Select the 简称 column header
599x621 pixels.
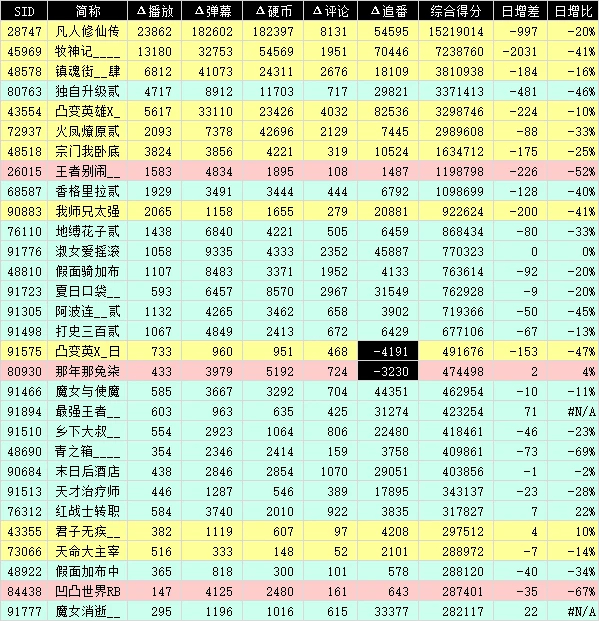pyautogui.click(x=88, y=11)
